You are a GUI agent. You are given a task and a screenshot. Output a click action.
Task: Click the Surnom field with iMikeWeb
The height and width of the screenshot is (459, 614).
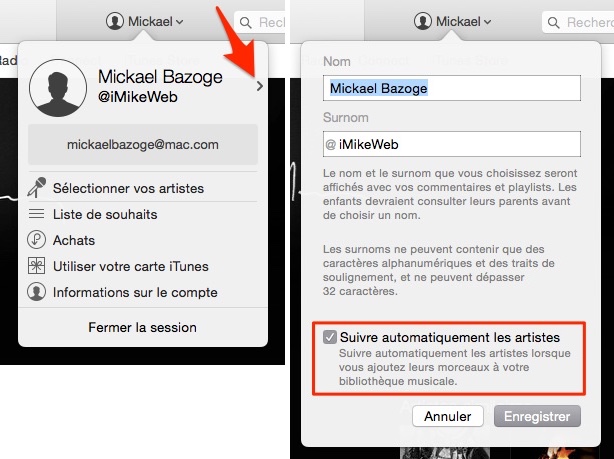pos(451,144)
